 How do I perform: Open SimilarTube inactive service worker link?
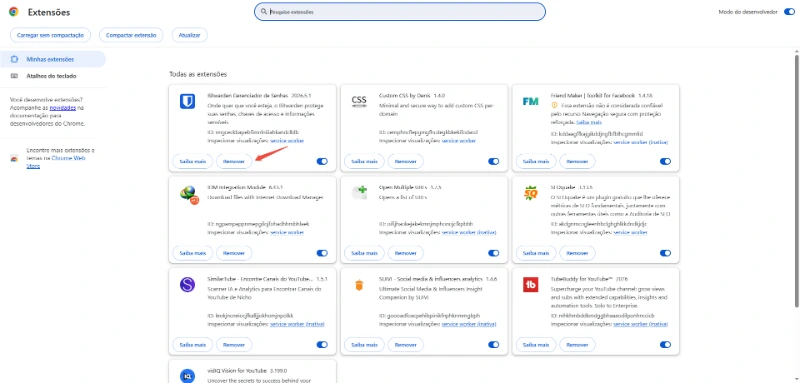click(297, 324)
